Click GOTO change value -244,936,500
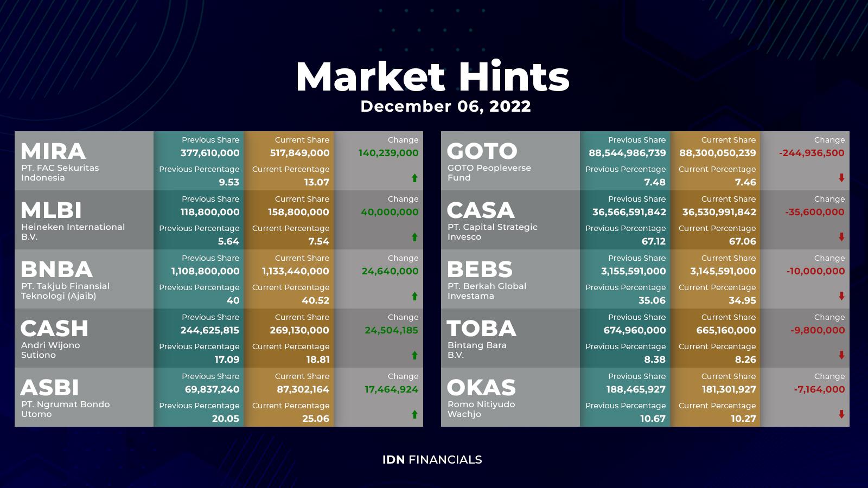This screenshot has height=488, width=868. click(x=812, y=153)
